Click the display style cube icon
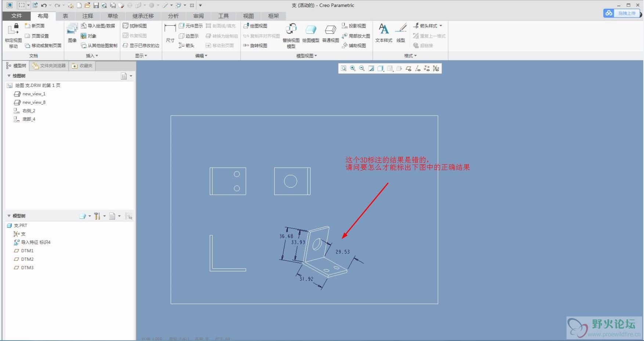Image resolution: width=644 pixels, height=341 pixels. 381,69
